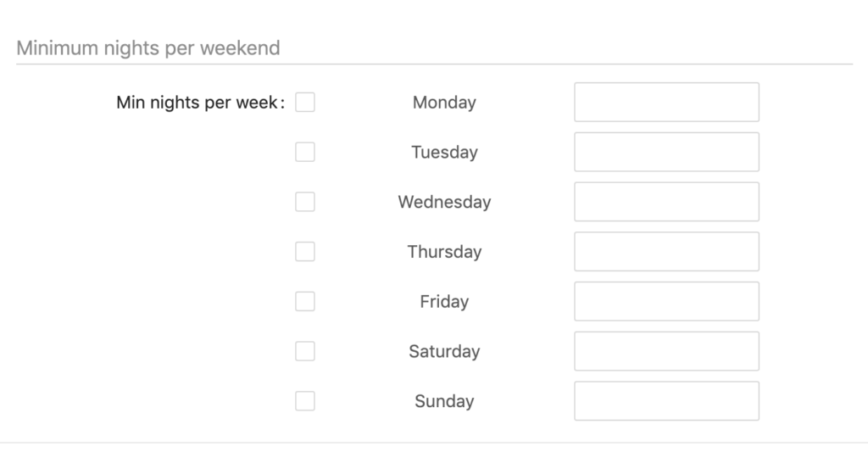Toggle the Thursday checkbox
868x452 pixels.
click(x=305, y=252)
